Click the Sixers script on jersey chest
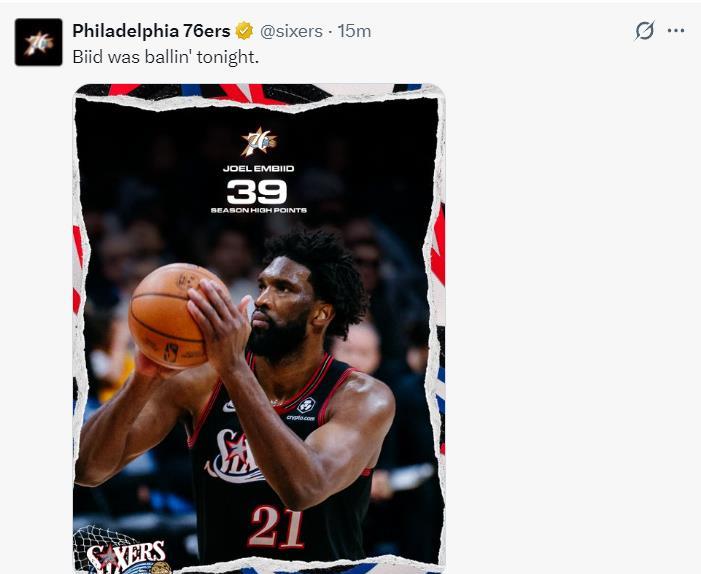 click(236, 456)
